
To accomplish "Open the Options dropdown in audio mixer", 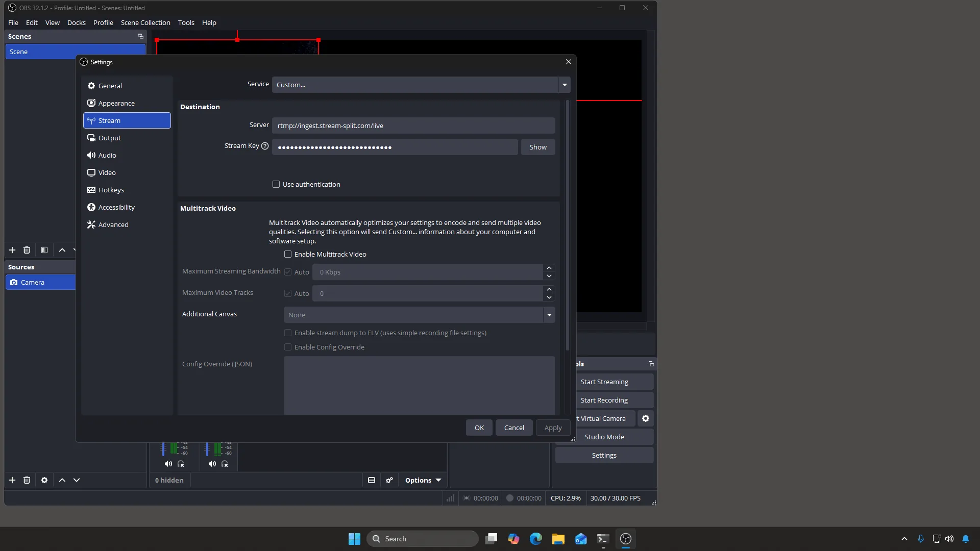I will coord(423,480).
